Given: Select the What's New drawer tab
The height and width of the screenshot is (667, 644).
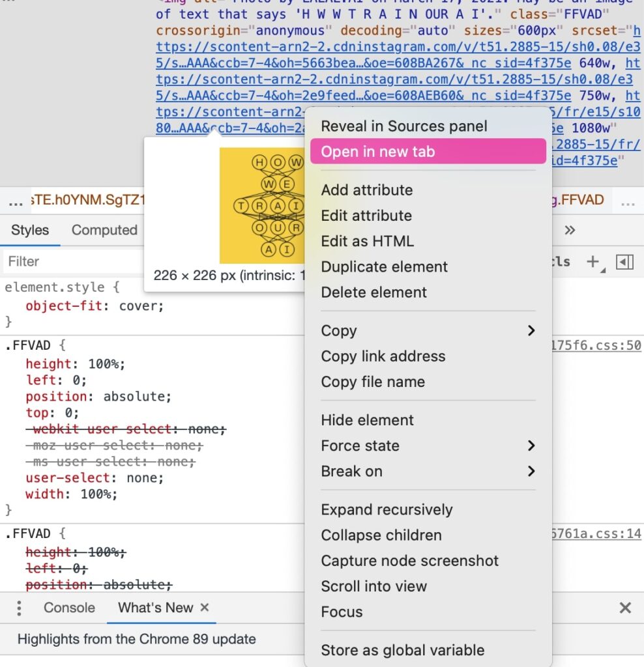Looking at the screenshot, I should [x=155, y=608].
